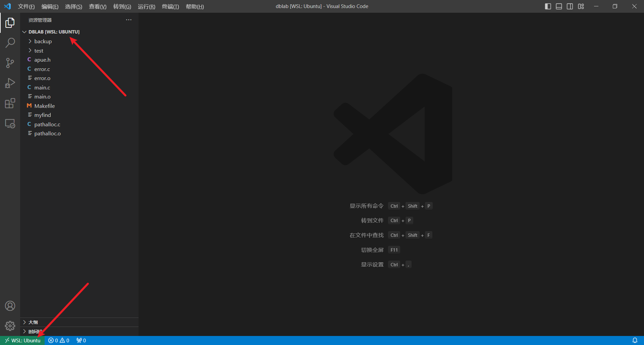Image resolution: width=644 pixels, height=345 pixels.
Task: Collapse the DBLAB [WSL: UBUNTU] root folder
Action: click(79, 32)
